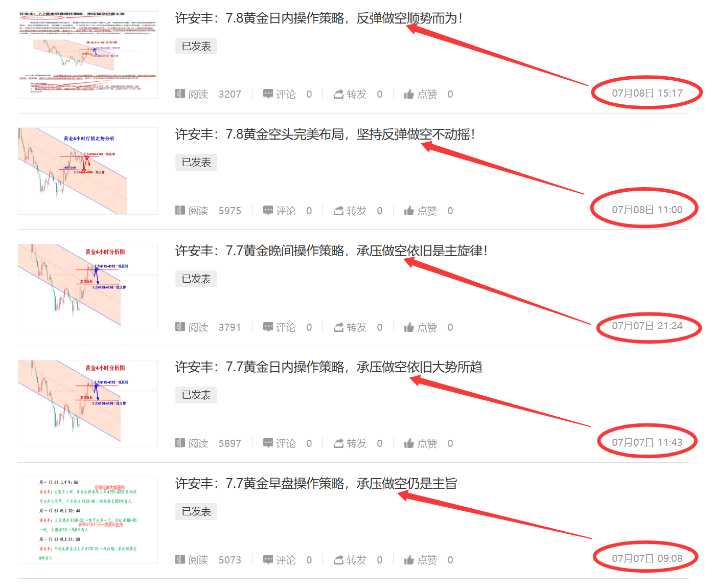Click 评论 label in 07月07日 09:08 row
Viewport: 716px width, 588px height.
[286, 560]
